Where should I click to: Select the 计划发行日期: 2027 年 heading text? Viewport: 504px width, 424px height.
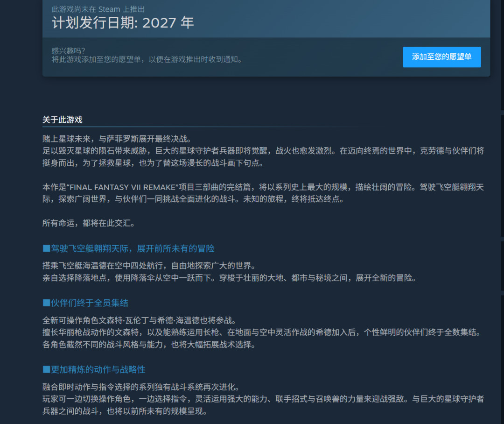pos(123,23)
